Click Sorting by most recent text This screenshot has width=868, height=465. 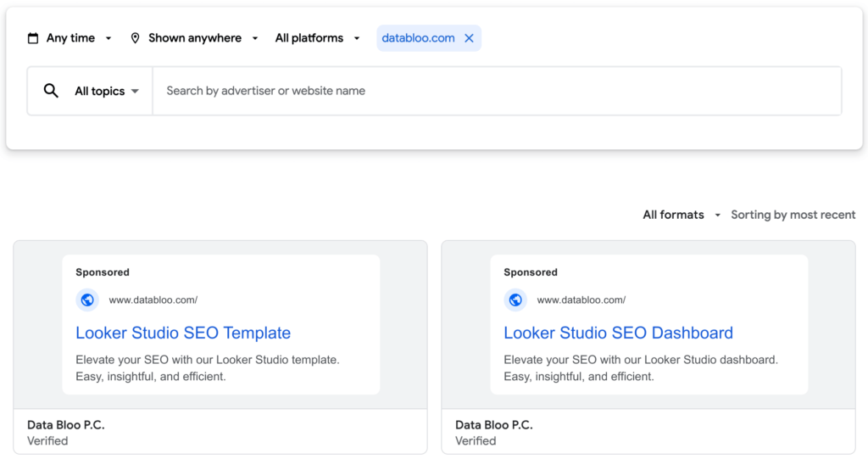(793, 215)
